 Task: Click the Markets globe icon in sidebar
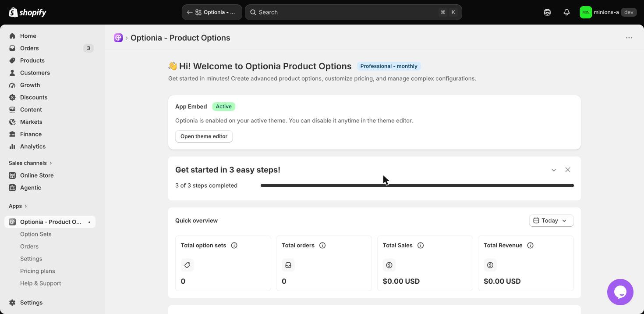click(x=12, y=122)
